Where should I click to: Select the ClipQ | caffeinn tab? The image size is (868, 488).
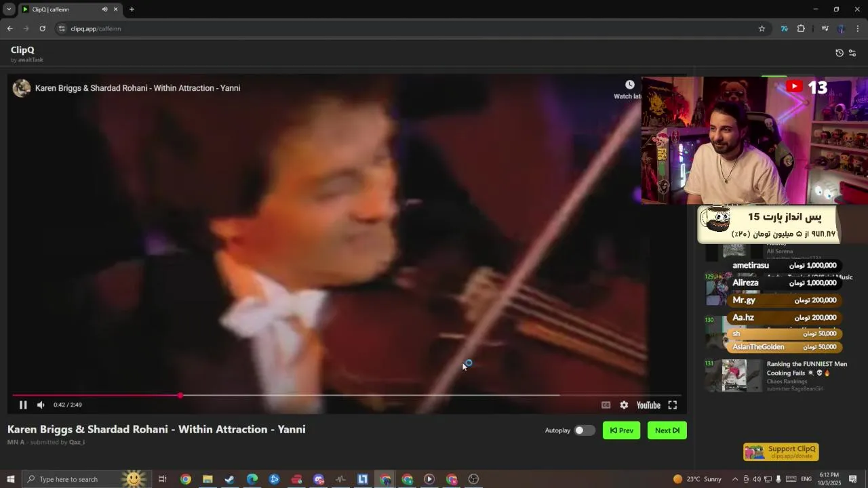pyautogui.click(x=70, y=9)
